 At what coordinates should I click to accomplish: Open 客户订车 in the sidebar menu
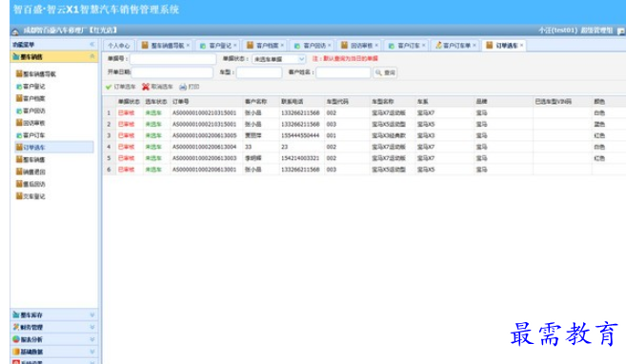(x=30, y=135)
